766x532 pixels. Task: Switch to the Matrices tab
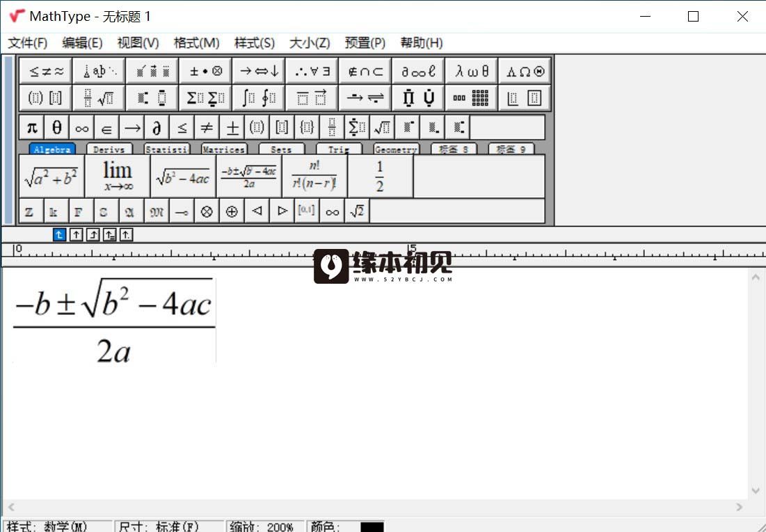coord(224,149)
